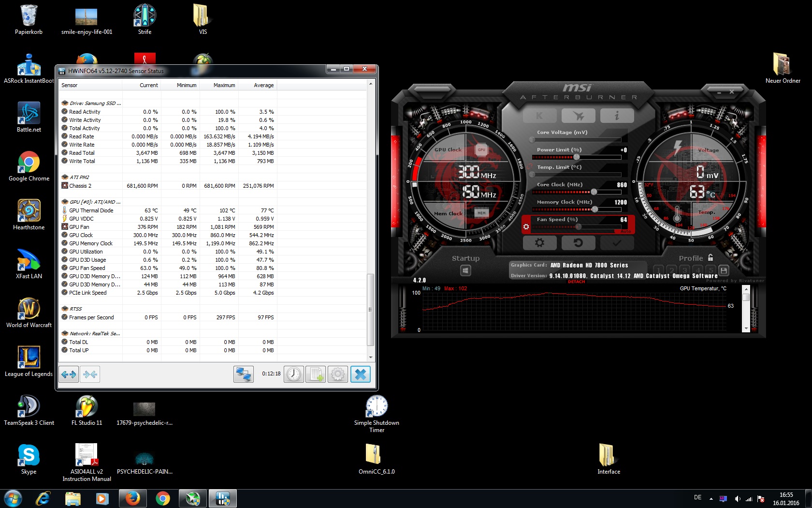Open the Papierkorb recycle bin
The image size is (812, 508).
click(x=29, y=19)
